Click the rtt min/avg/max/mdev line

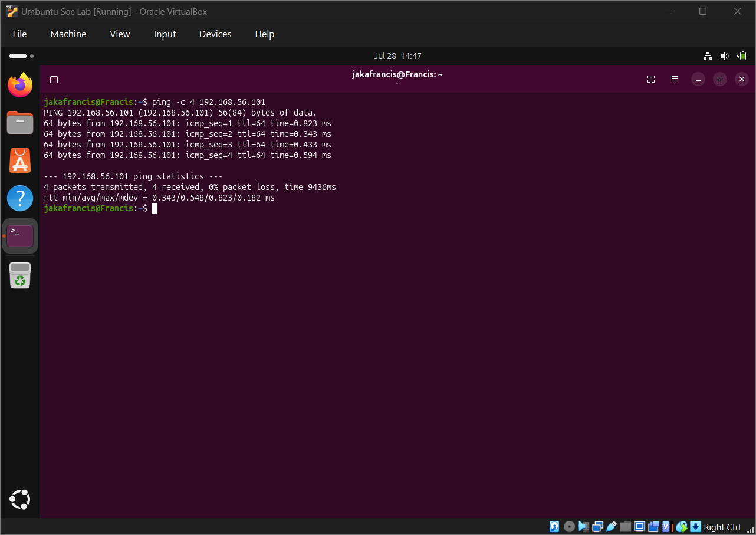159,198
